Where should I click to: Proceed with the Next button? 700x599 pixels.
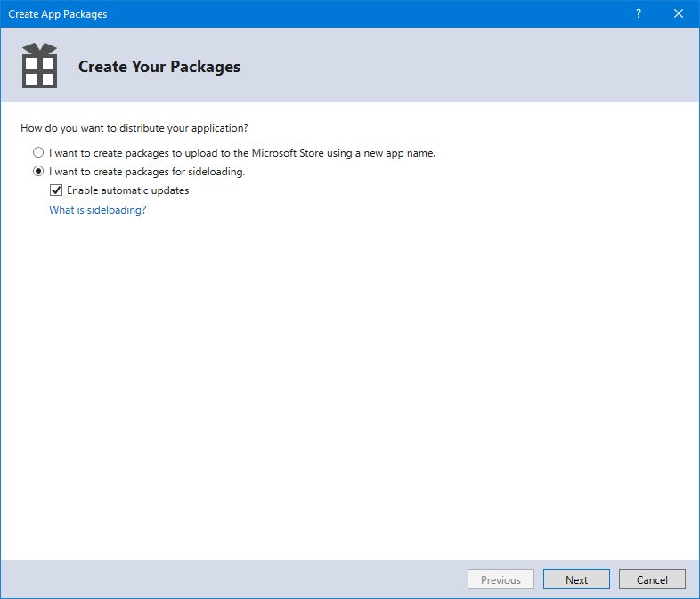point(576,579)
